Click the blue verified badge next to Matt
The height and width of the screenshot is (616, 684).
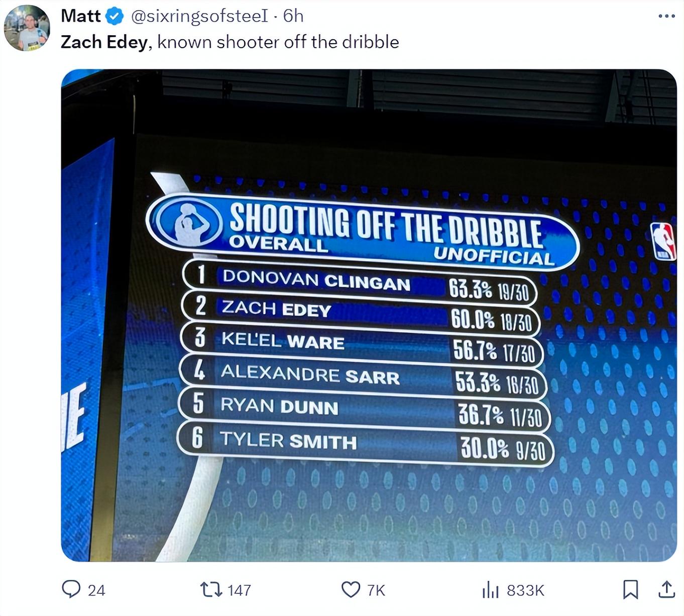click(x=116, y=16)
